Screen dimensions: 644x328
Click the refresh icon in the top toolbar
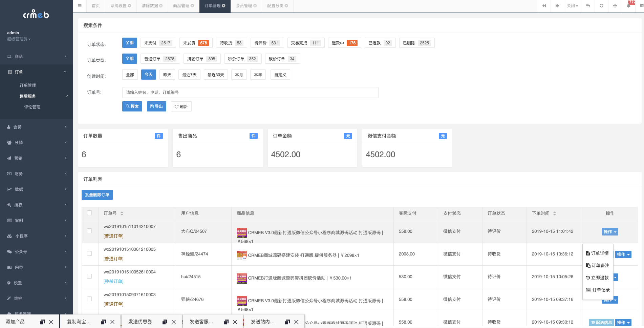tap(601, 6)
